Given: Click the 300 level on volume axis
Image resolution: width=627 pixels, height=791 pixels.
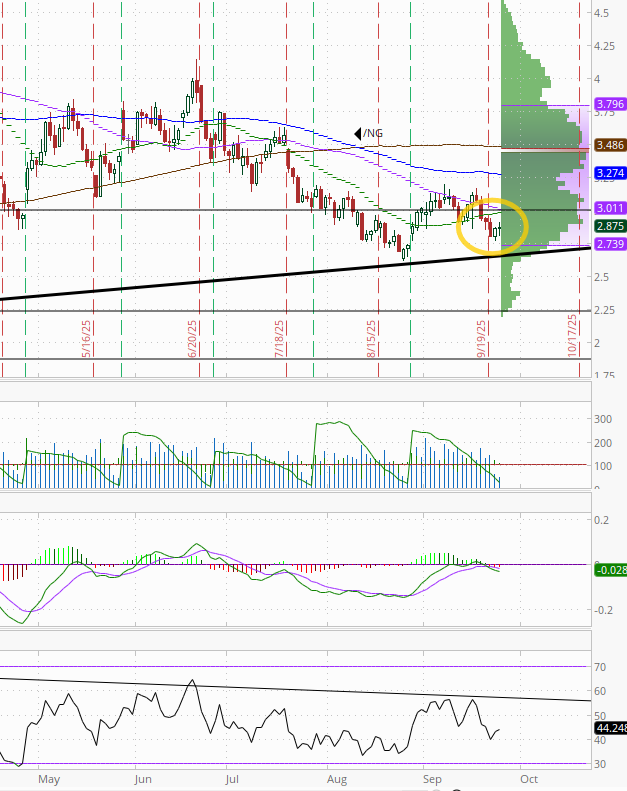Looking at the screenshot, I should point(603,419).
